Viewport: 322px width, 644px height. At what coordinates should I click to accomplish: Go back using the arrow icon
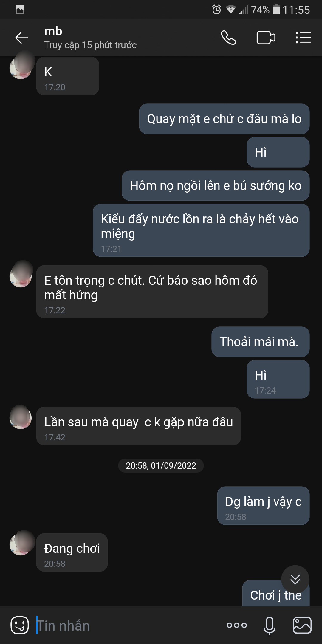21,38
